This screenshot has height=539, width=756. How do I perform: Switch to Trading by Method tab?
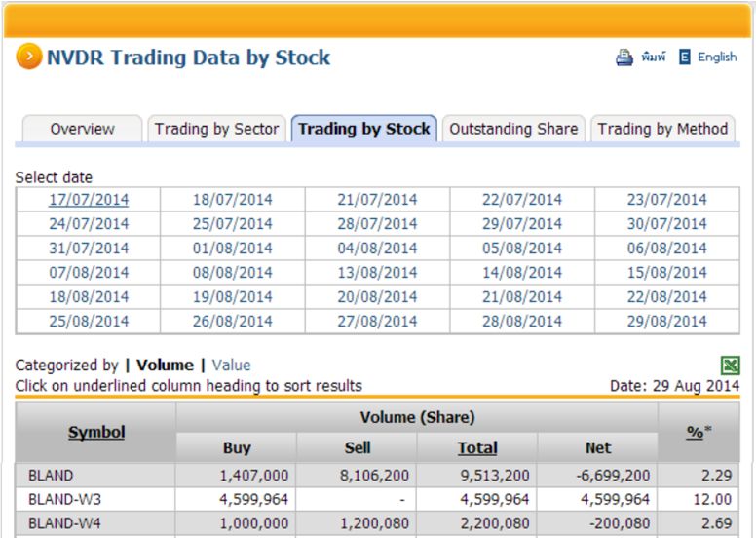pyautogui.click(x=662, y=129)
